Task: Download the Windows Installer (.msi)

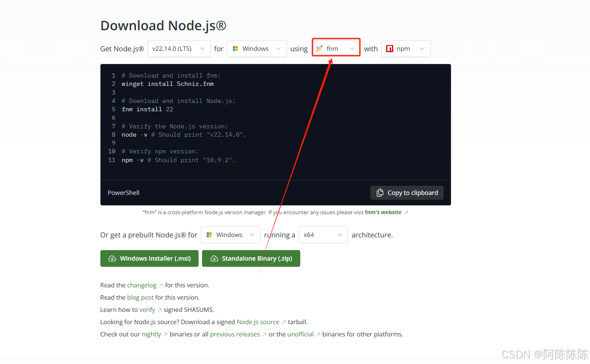Action: [149, 258]
